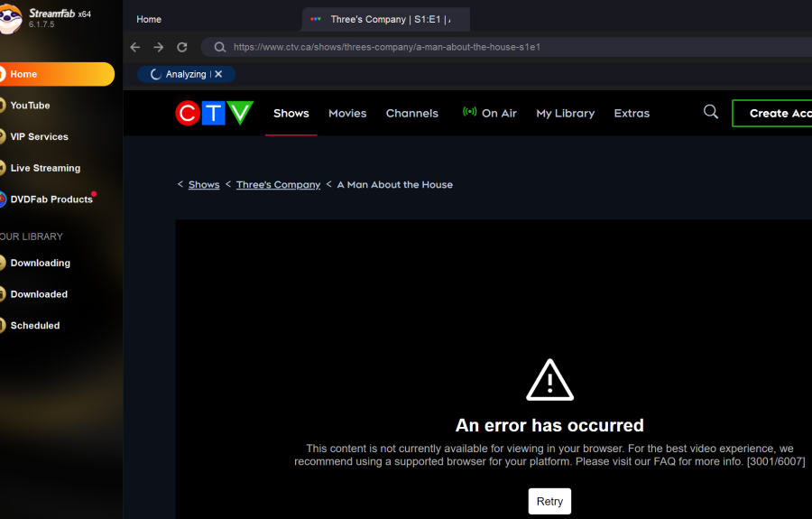Reload the page with the refresh icon
Image resolution: width=812 pixels, height=519 pixels.
(x=181, y=47)
